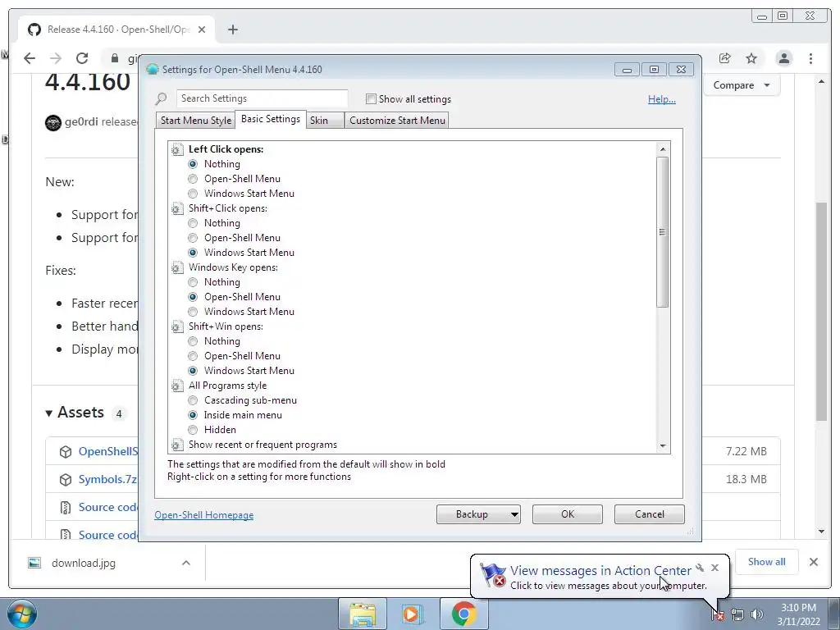Click OK in the settings dialog

click(568, 514)
